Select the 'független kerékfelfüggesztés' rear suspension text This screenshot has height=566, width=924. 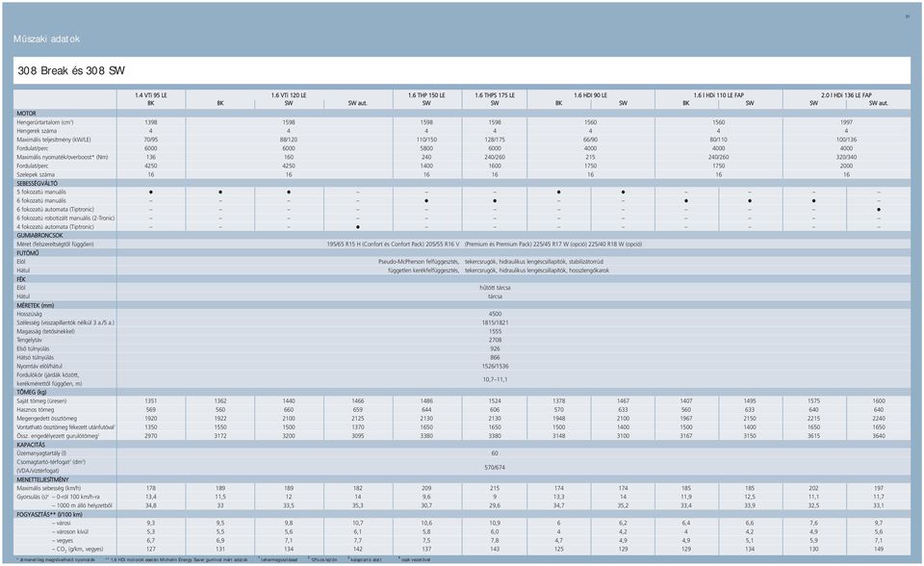(423, 270)
